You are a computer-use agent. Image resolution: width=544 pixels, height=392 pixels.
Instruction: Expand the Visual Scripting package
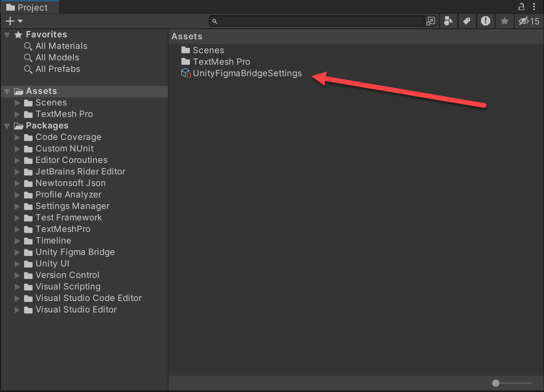pyautogui.click(x=17, y=287)
